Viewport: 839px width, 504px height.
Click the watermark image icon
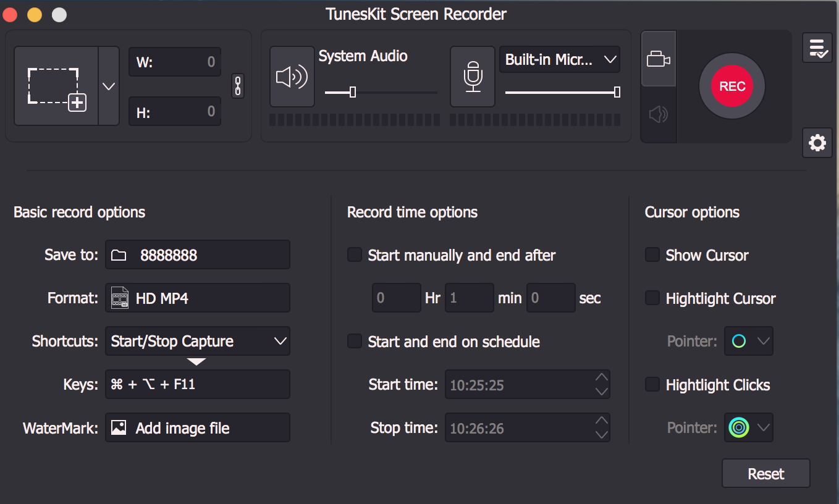119,427
